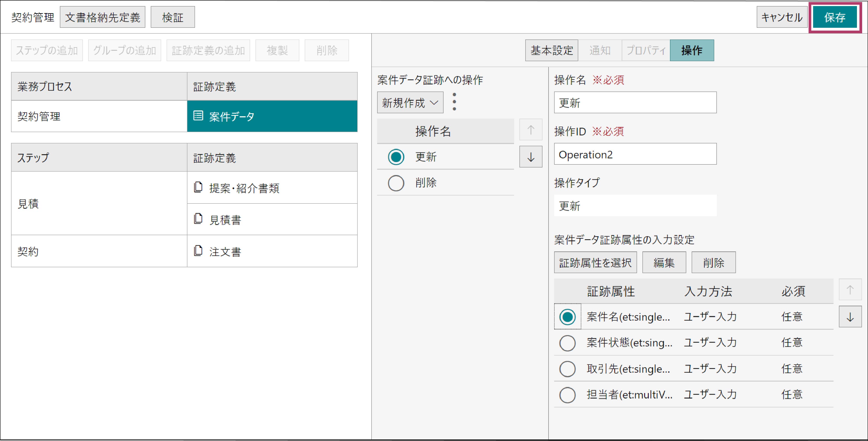Click the キャンセル button

pyautogui.click(x=782, y=17)
